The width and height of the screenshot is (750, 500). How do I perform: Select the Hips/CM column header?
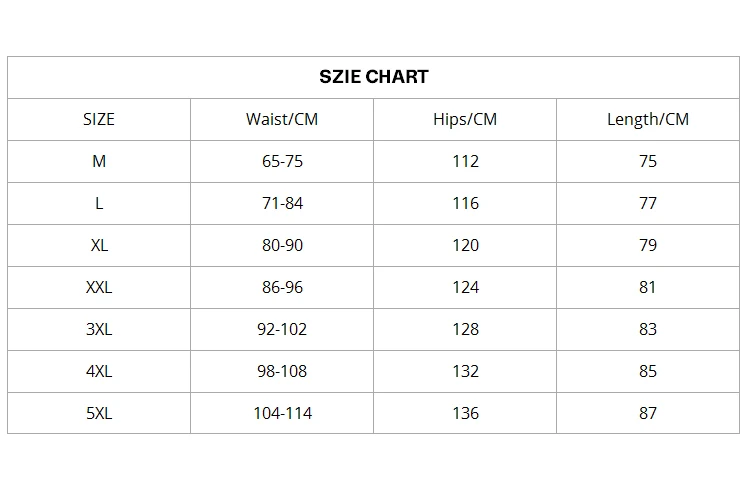coord(465,119)
